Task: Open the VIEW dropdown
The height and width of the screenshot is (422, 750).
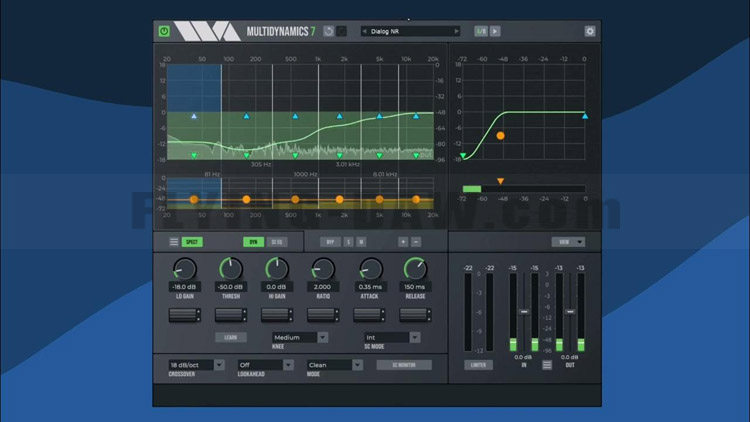Action: pos(568,242)
